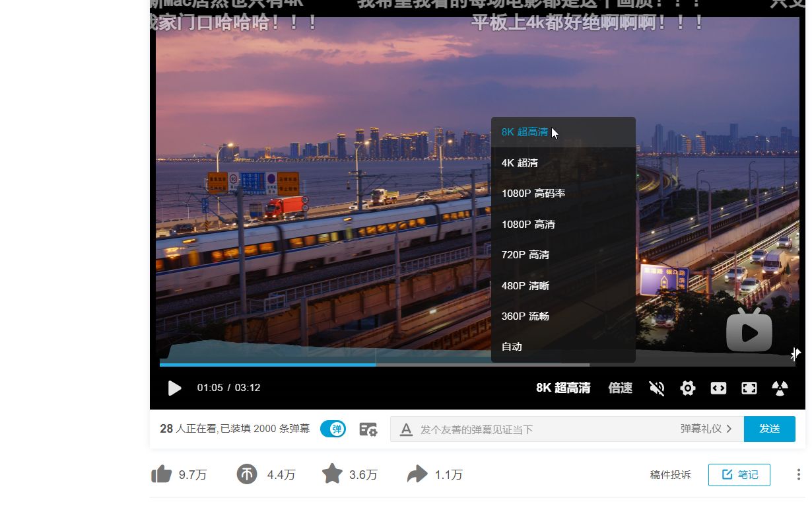Image resolution: width=812 pixels, height=508 pixels.
Task: Enter web fullscreen via its icon
Action: [749, 388]
